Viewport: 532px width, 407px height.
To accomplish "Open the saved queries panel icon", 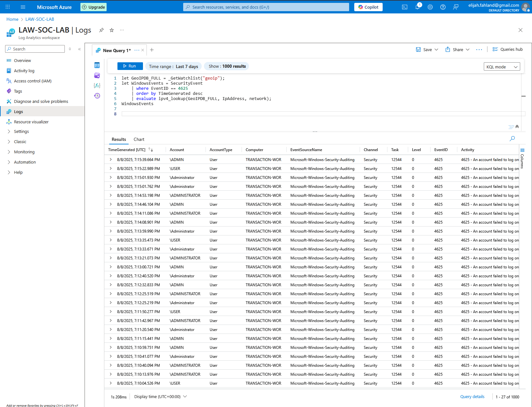I will coord(97,75).
